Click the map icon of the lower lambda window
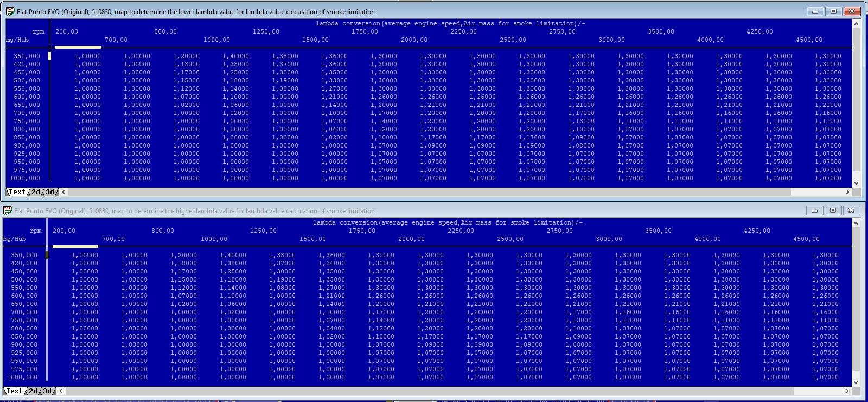The height and width of the screenshot is (402, 868). (x=10, y=11)
